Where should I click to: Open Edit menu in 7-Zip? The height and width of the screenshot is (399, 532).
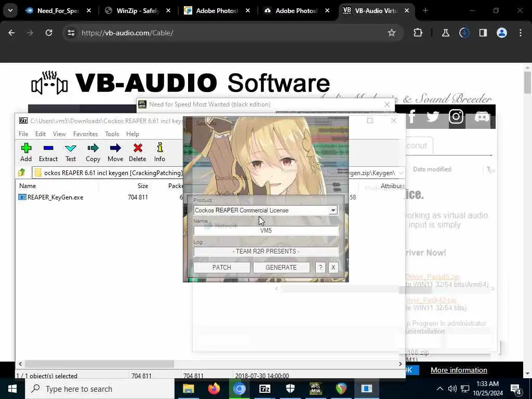[41, 134]
